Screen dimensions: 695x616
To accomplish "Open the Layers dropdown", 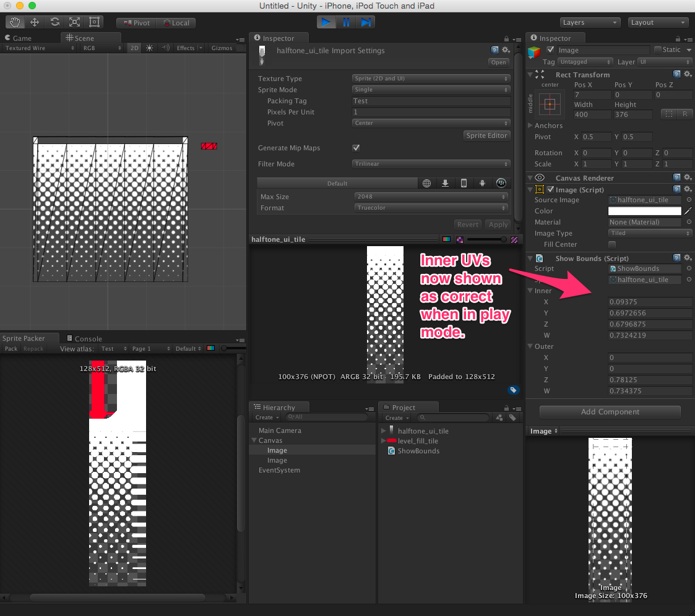I will pos(590,22).
